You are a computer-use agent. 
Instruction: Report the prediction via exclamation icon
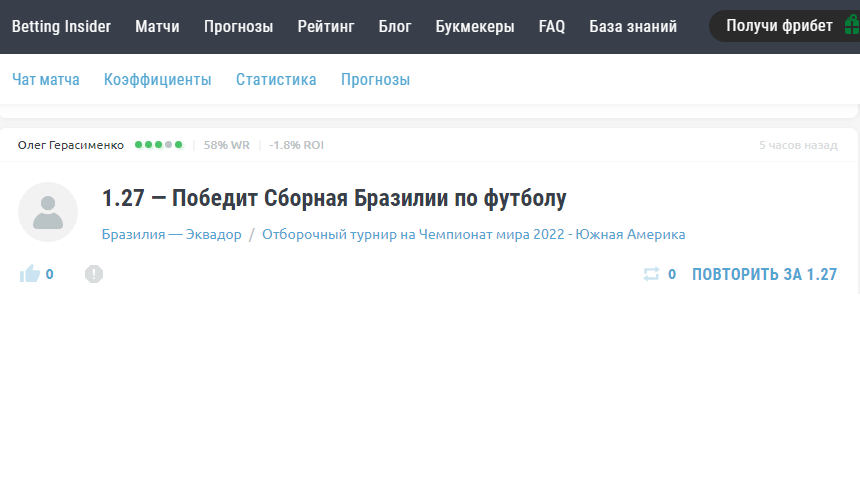pyautogui.click(x=94, y=274)
